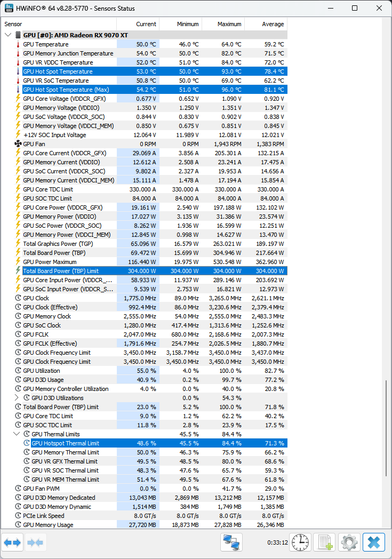Maximize the HWiNFO Sensors Status window
The width and height of the screenshot is (392, 559).
pos(355,8)
